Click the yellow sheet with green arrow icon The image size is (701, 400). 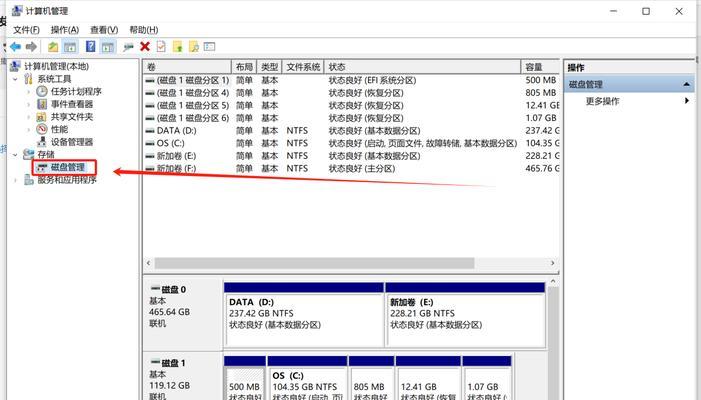point(178,46)
